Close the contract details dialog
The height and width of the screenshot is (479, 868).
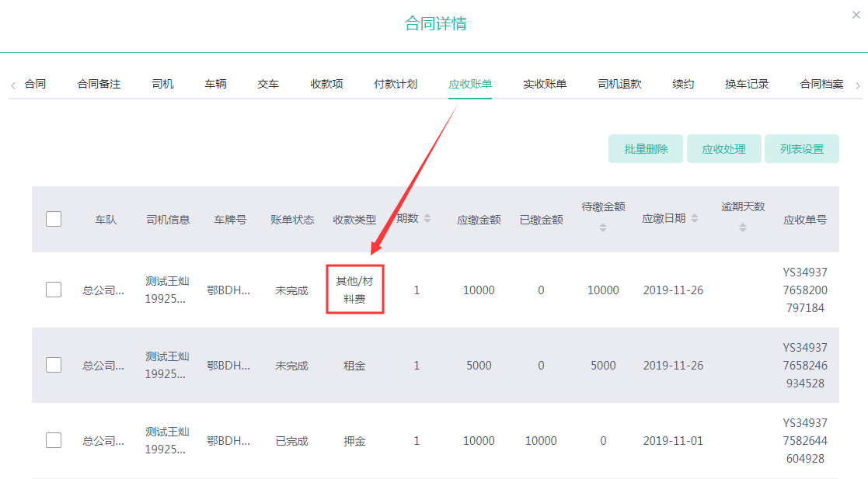coord(856,15)
